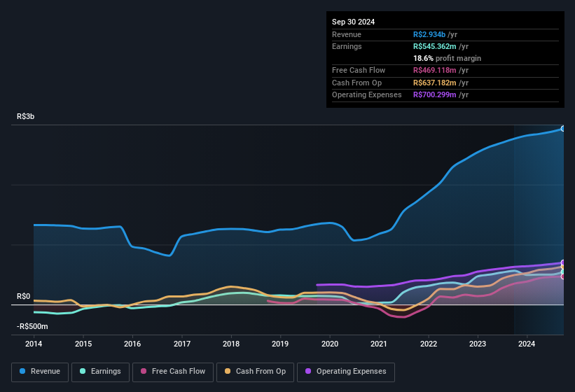The width and height of the screenshot is (575, 392).
Task: Click the blue dot in Revenue legend
Action: pyautogui.click(x=23, y=371)
